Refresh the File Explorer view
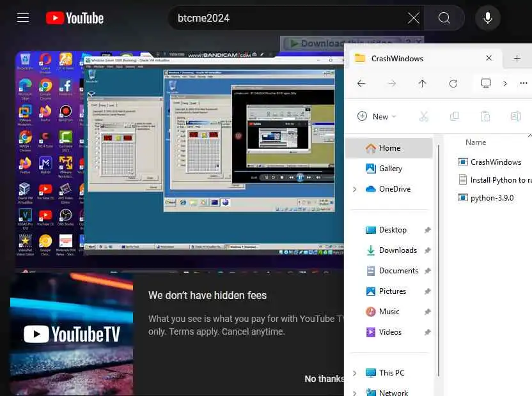The image size is (532, 396). click(453, 84)
